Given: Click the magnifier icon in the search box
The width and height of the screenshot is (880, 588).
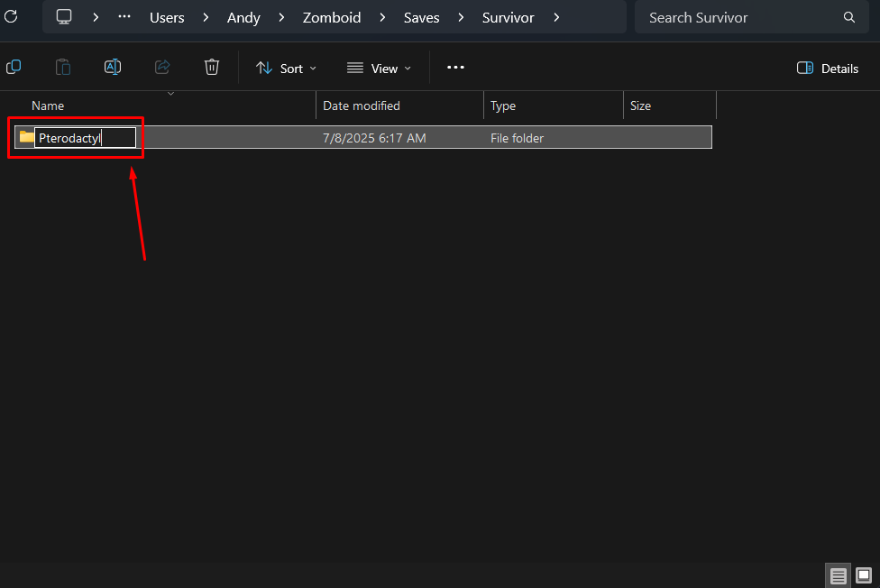Looking at the screenshot, I should click(x=849, y=17).
